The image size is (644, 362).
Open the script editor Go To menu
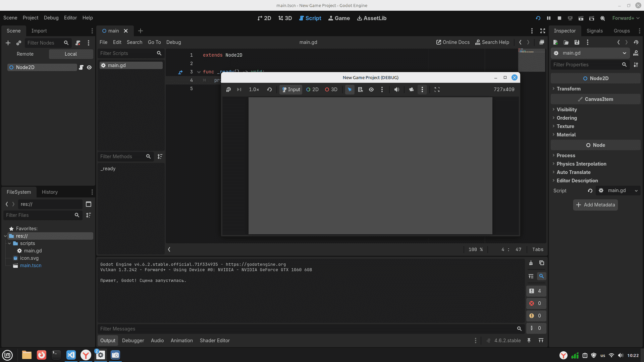point(154,42)
